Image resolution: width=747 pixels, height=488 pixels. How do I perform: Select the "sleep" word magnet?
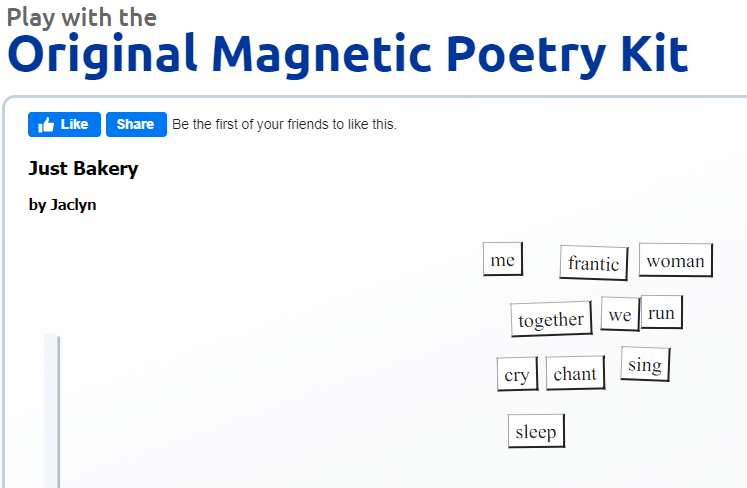click(x=535, y=432)
